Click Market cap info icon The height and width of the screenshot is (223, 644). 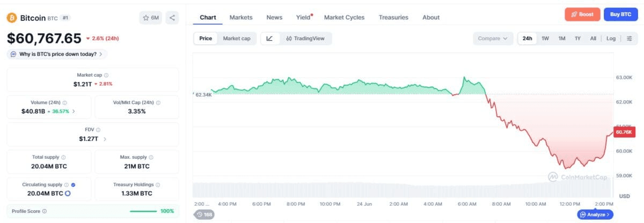point(106,76)
